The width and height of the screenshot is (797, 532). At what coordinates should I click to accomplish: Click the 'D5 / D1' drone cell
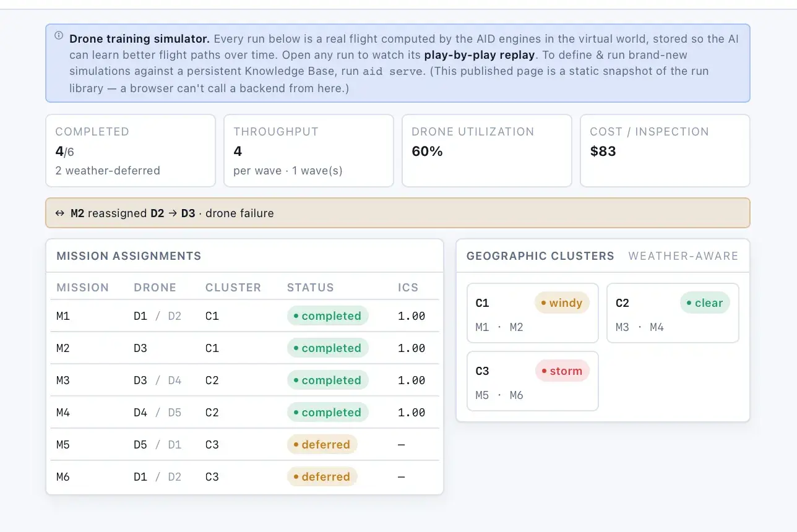[x=158, y=445]
